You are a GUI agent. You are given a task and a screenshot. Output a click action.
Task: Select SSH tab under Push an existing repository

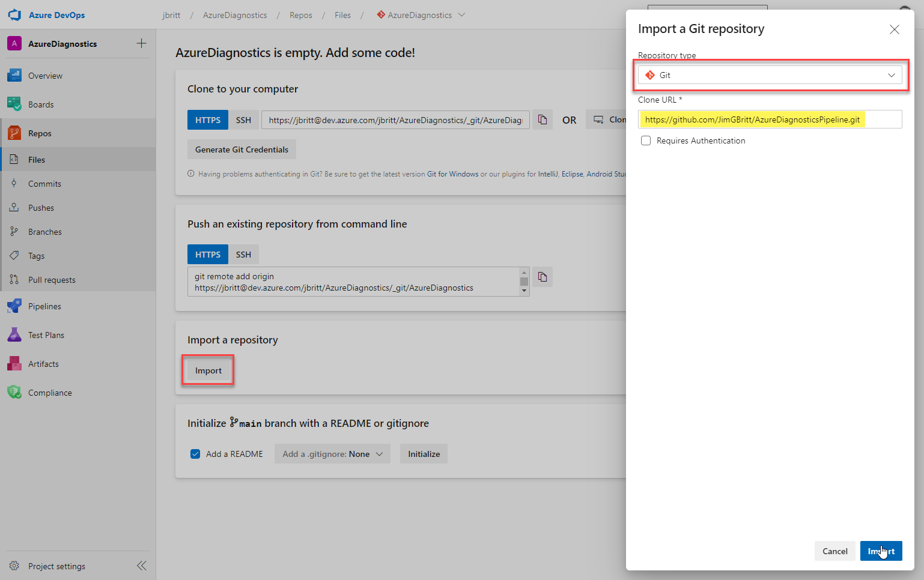point(243,255)
